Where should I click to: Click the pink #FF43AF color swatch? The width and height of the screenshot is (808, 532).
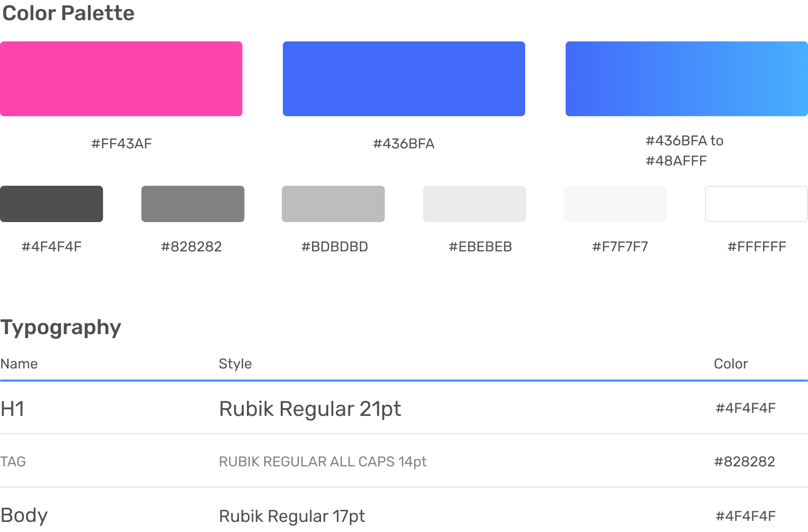(121, 79)
